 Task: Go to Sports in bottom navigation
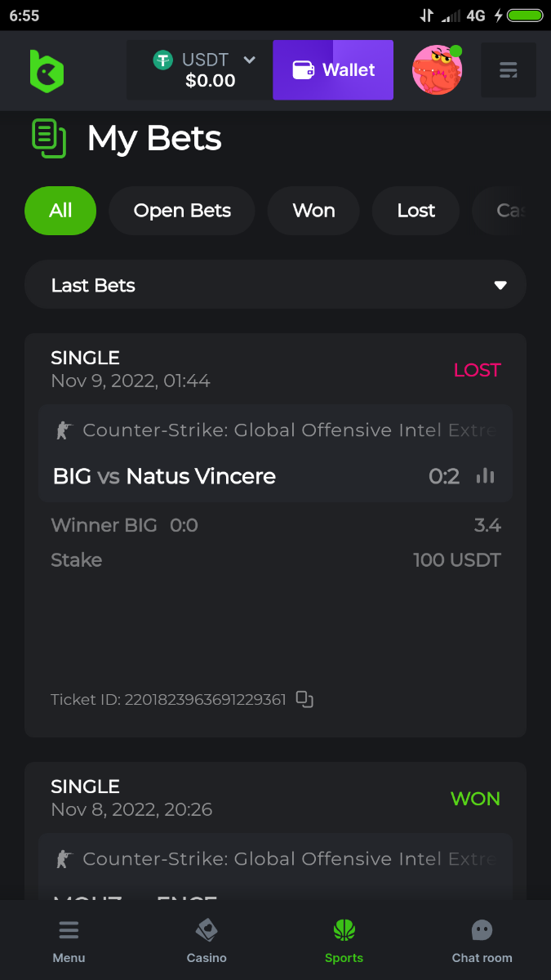[344, 940]
